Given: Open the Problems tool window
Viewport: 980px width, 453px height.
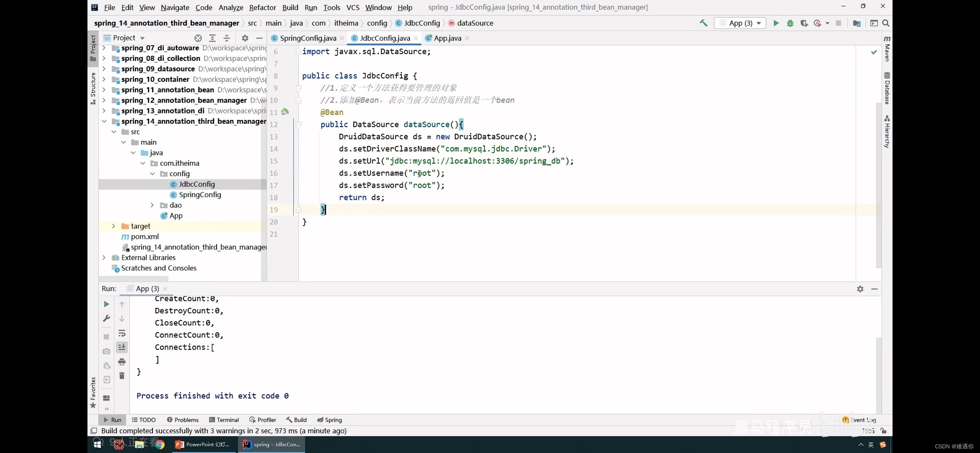Looking at the screenshot, I should pyautogui.click(x=183, y=420).
